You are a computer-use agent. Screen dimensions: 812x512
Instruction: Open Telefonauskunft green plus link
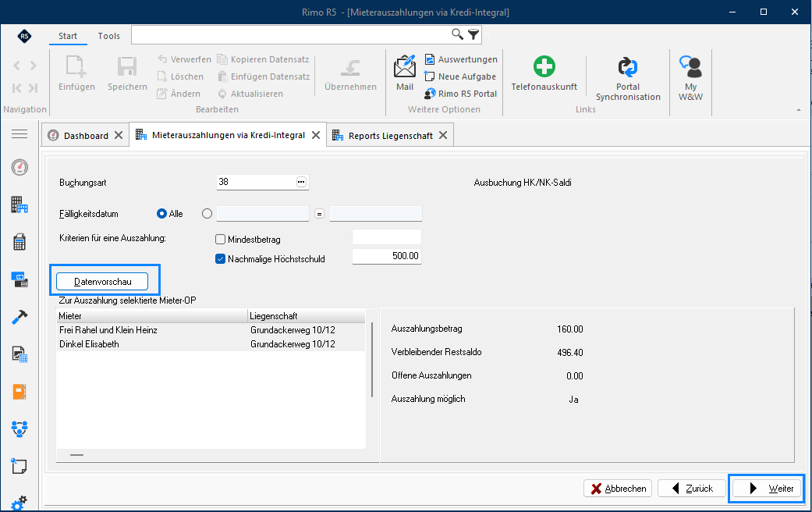[544, 73]
